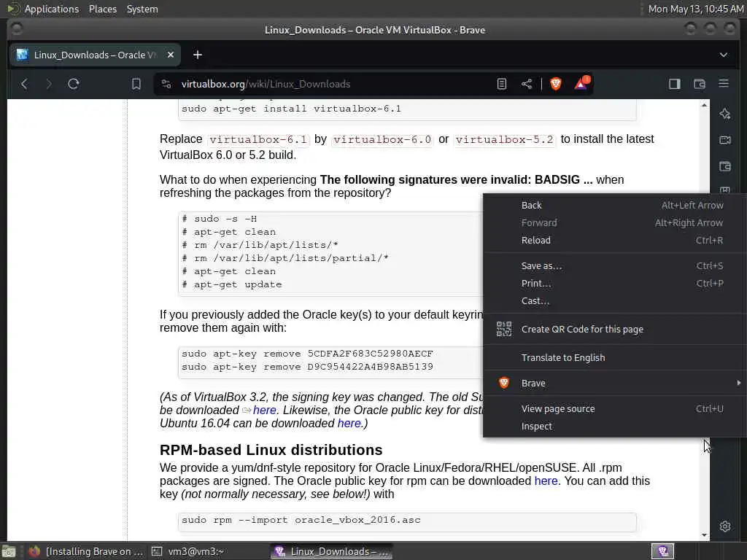Choose Inspect in context menu
The width and height of the screenshot is (747, 560).
pyautogui.click(x=614, y=426)
